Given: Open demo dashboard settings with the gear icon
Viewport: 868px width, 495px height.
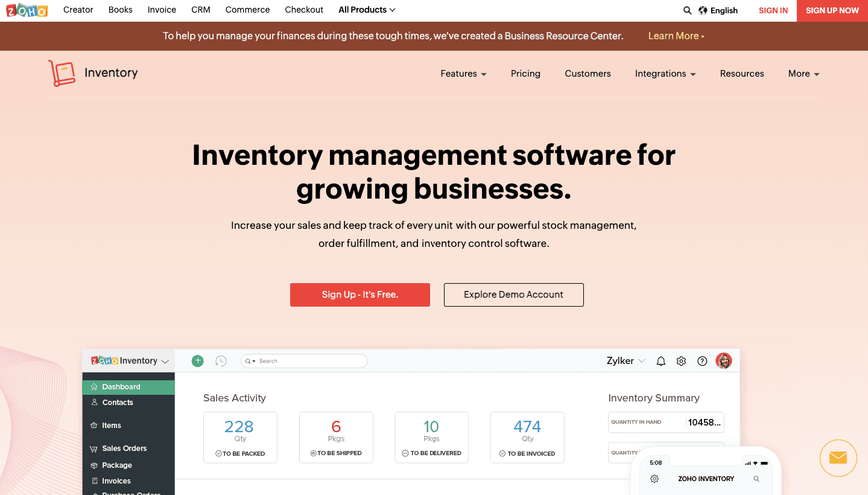Looking at the screenshot, I should tap(681, 360).
